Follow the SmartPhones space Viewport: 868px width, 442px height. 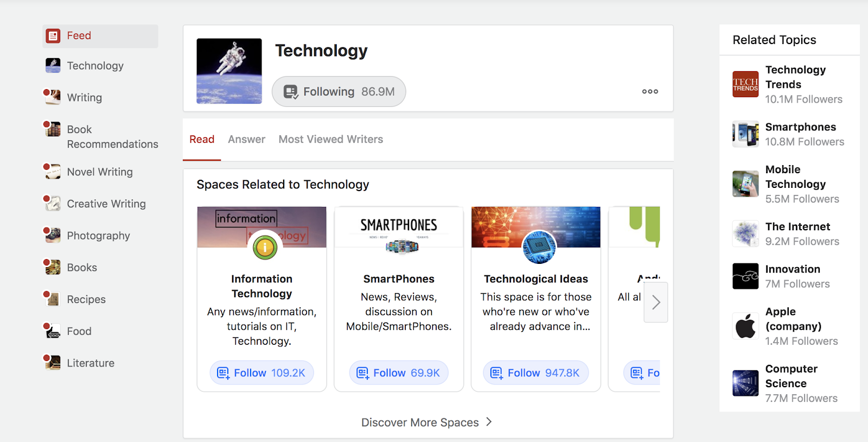tap(399, 372)
